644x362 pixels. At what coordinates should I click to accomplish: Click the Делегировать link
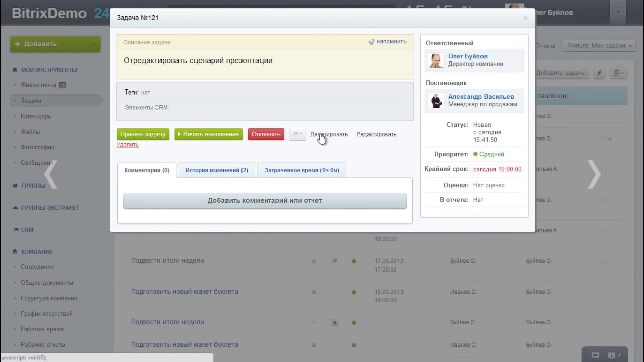tap(329, 134)
